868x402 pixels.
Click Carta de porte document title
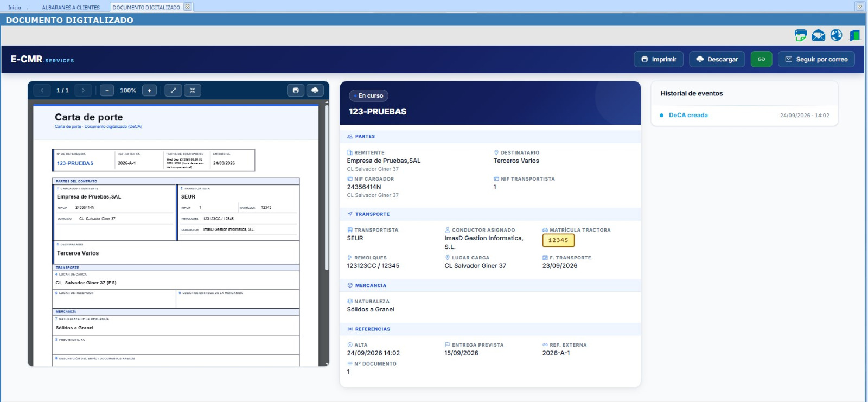89,117
